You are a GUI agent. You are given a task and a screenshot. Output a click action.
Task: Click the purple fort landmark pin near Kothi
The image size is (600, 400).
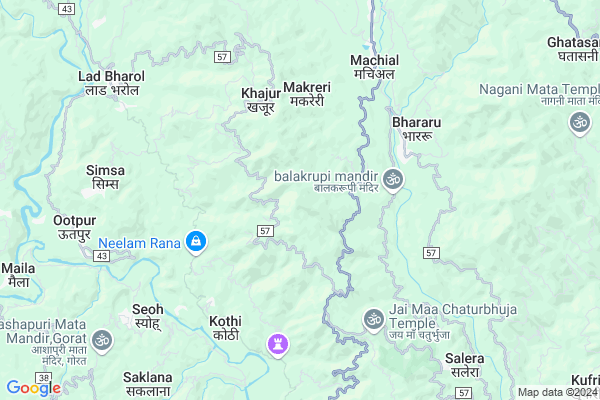(x=278, y=345)
